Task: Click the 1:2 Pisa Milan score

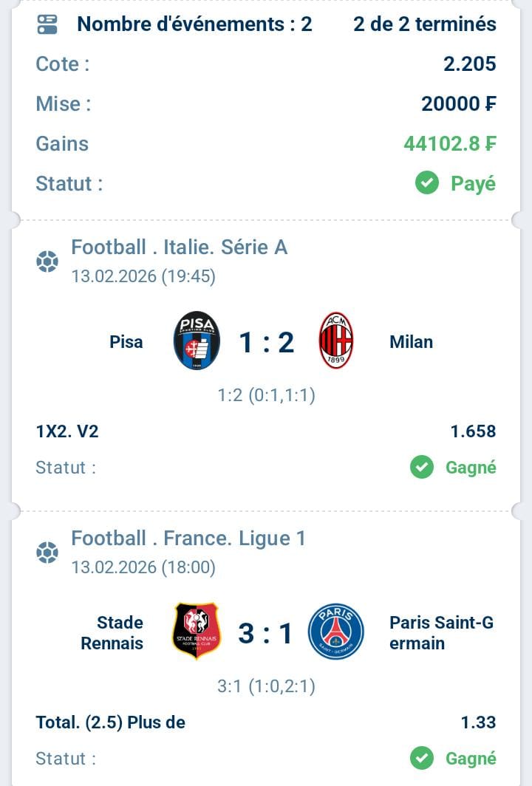Action: (x=266, y=342)
